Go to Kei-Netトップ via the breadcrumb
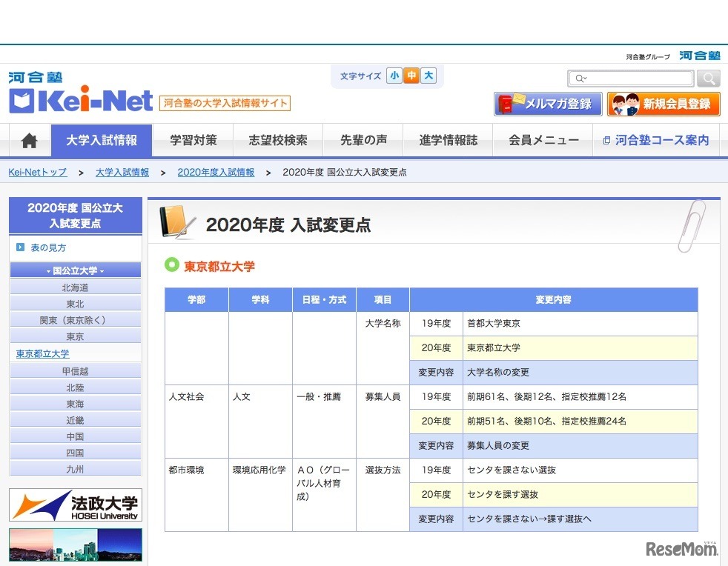728x566 pixels. click(37, 172)
